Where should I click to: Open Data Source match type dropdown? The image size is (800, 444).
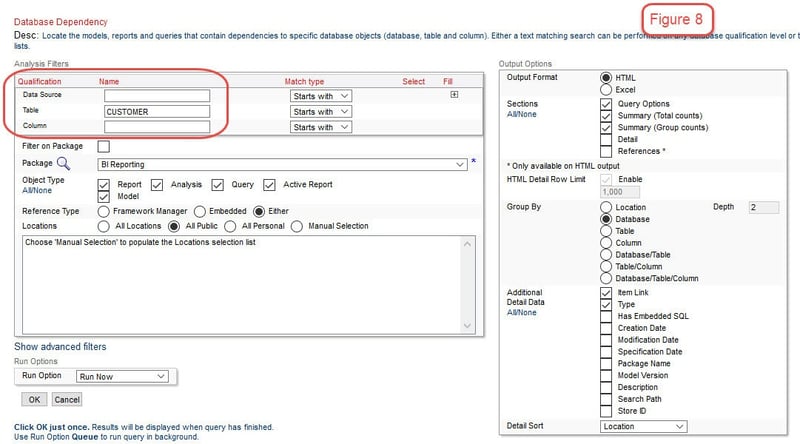pos(321,96)
